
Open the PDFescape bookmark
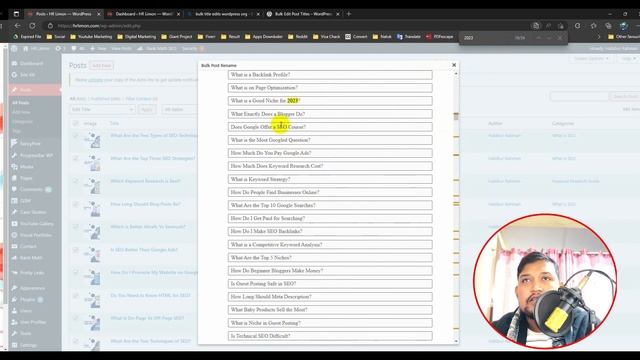(440, 37)
